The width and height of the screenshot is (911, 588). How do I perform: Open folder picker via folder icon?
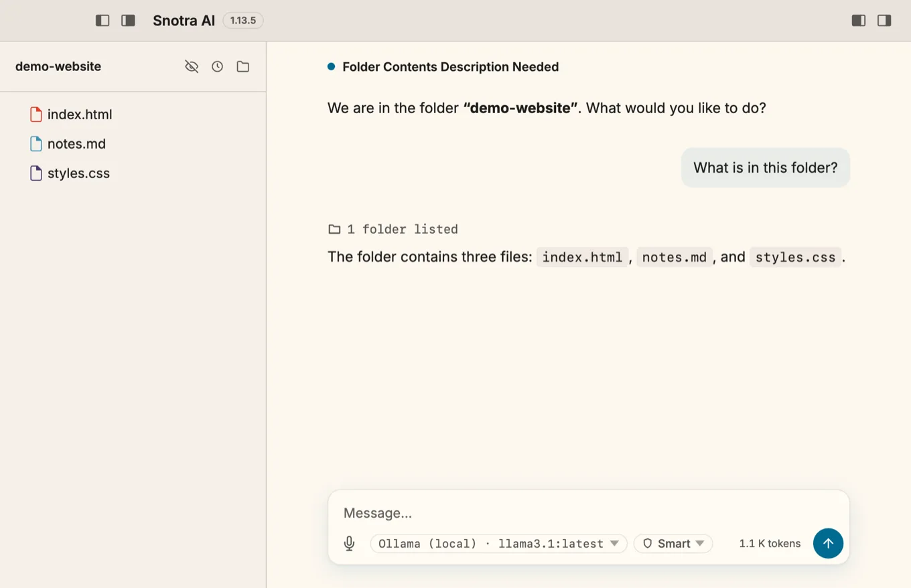click(243, 66)
